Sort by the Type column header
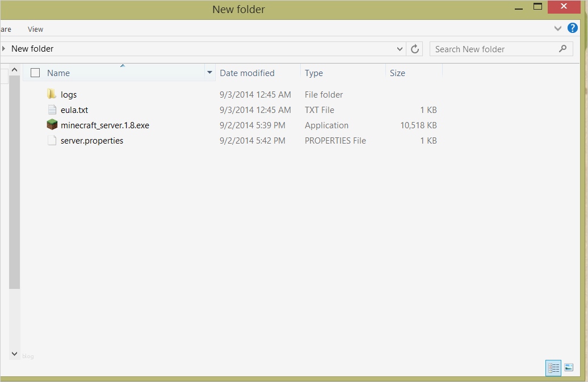This screenshot has height=382, width=588. 313,73
